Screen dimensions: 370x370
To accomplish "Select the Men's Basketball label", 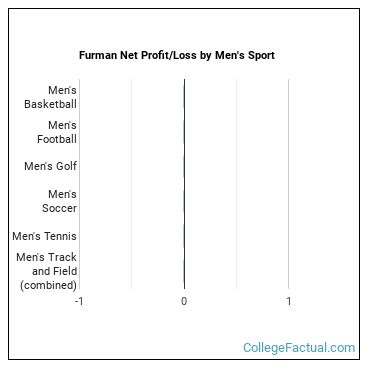I will point(50,97).
